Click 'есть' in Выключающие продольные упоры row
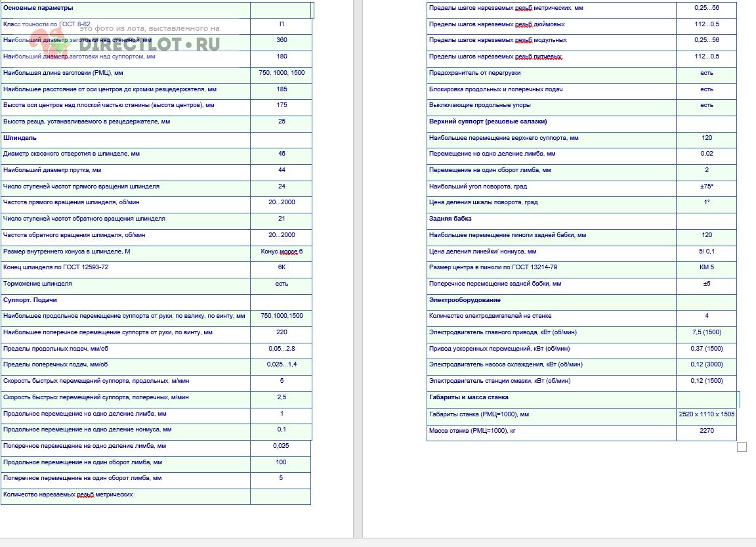 [707, 105]
